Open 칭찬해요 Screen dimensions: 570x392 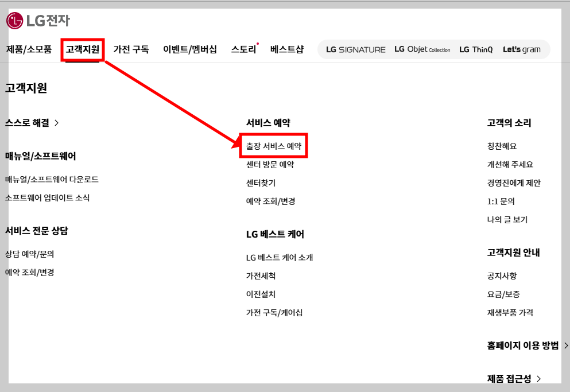502,146
